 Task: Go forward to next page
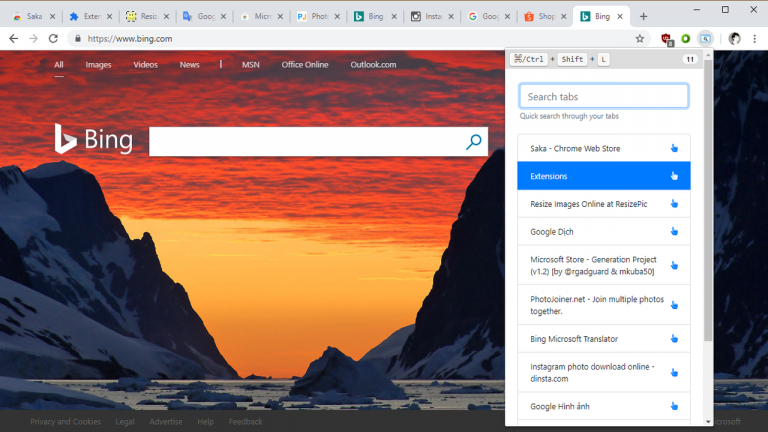pos(33,39)
